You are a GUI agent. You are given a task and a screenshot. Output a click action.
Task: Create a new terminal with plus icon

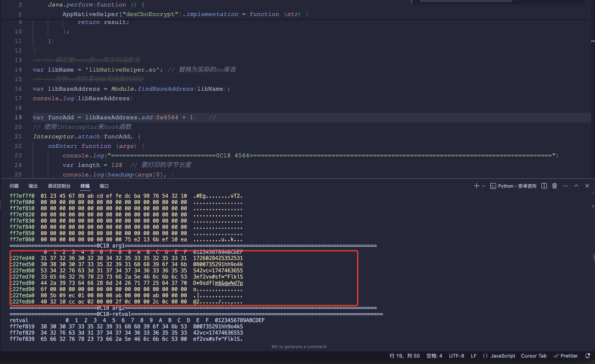(x=476, y=186)
